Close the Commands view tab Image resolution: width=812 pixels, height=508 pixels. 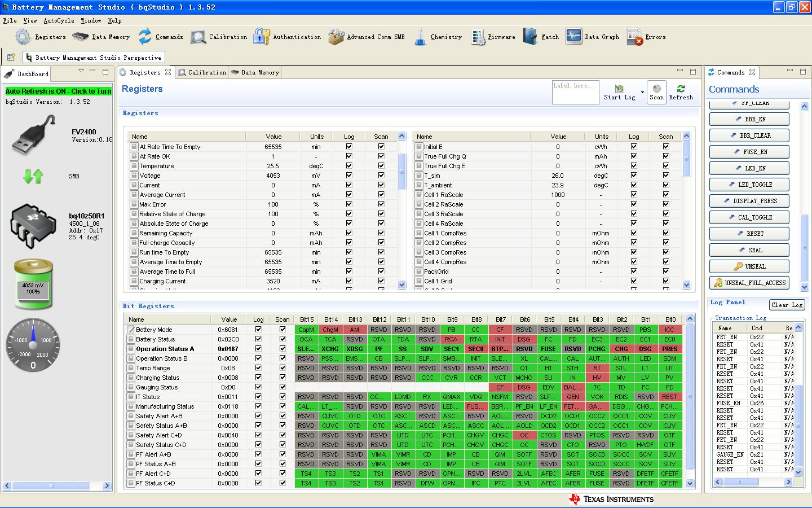(752, 72)
